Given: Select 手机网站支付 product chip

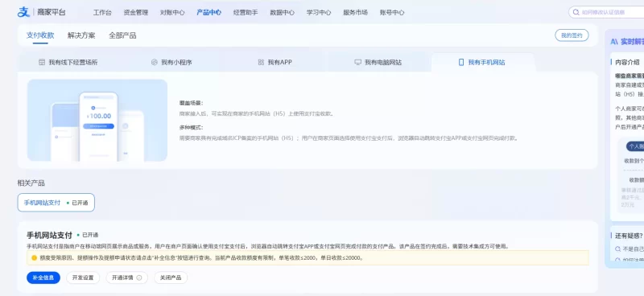Looking at the screenshot, I should pyautogui.click(x=56, y=203).
